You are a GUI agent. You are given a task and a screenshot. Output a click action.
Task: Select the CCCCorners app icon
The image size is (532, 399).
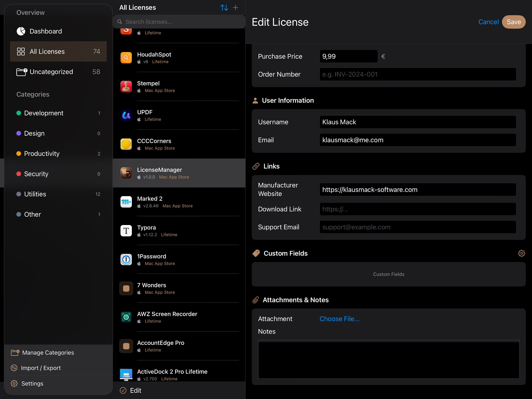pyautogui.click(x=126, y=144)
